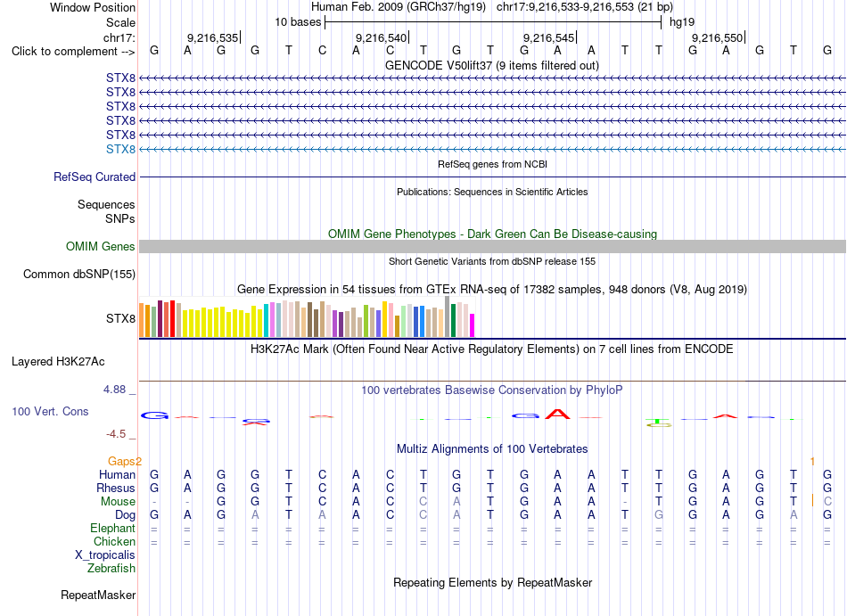Click the gray OMIM Genes band

coord(492,246)
